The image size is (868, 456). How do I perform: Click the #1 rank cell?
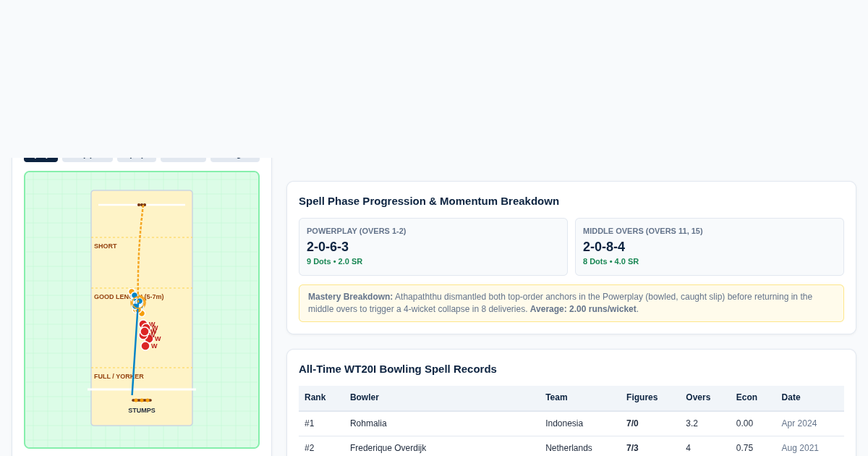coord(310,423)
